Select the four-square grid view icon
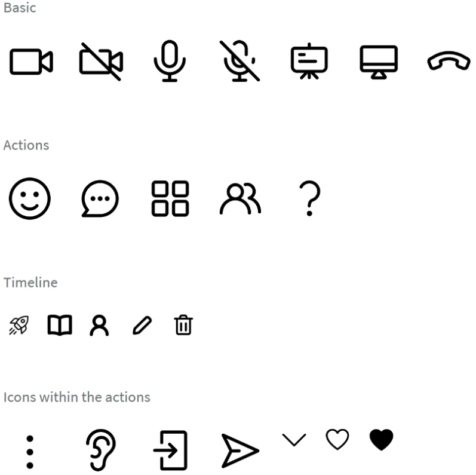 point(170,198)
